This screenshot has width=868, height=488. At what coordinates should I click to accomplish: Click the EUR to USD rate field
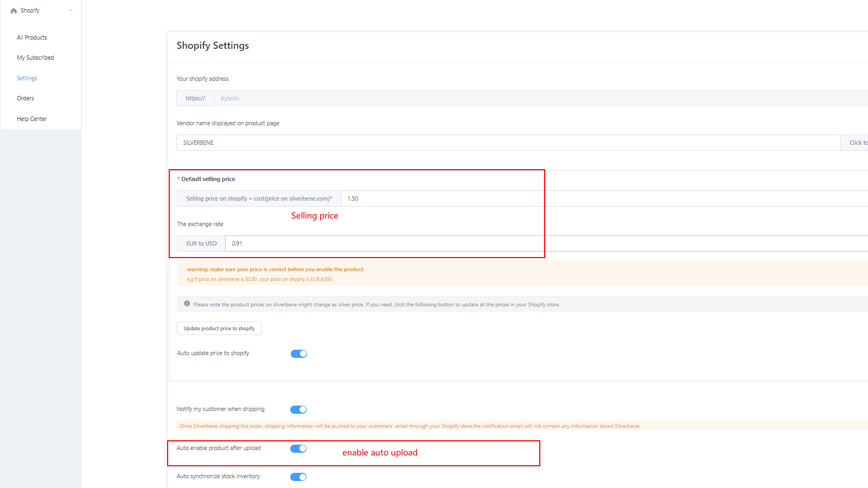tap(547, 243)
